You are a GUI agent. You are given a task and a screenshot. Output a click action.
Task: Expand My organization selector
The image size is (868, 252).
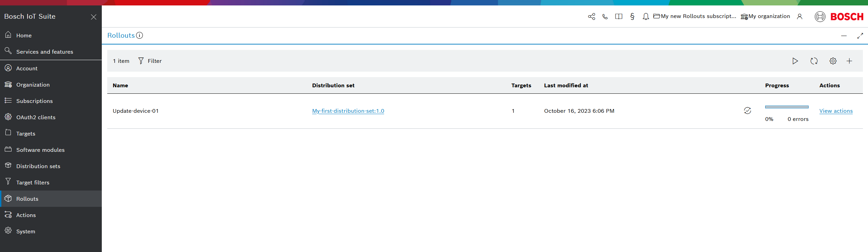coord(765,16)
